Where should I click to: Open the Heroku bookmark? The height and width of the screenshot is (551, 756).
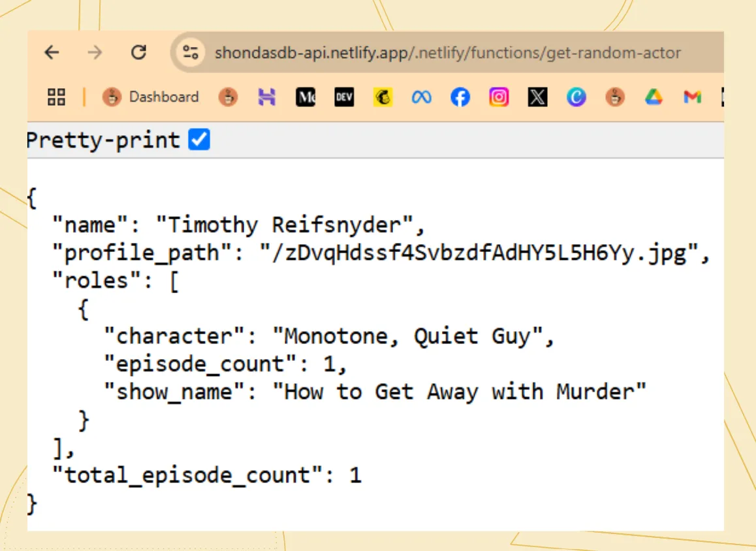267,97
